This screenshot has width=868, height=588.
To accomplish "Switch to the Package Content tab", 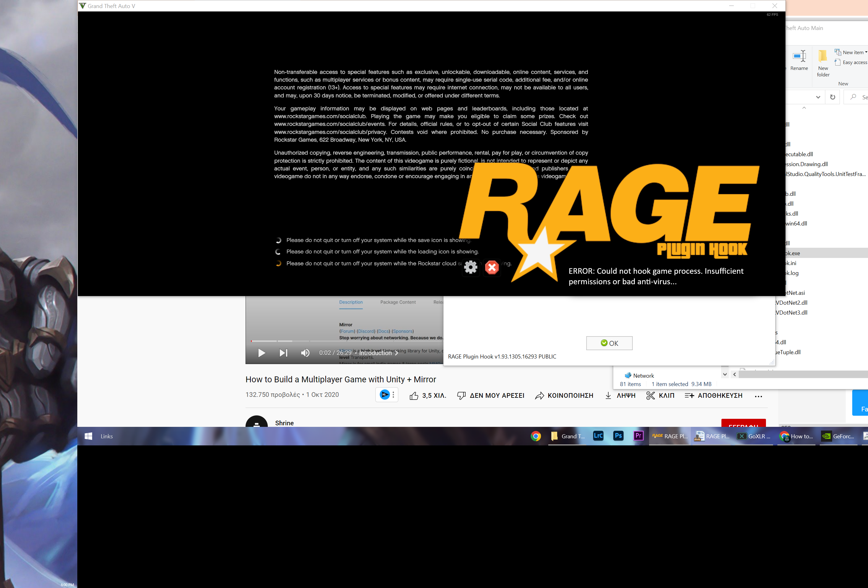I will 398,302.
